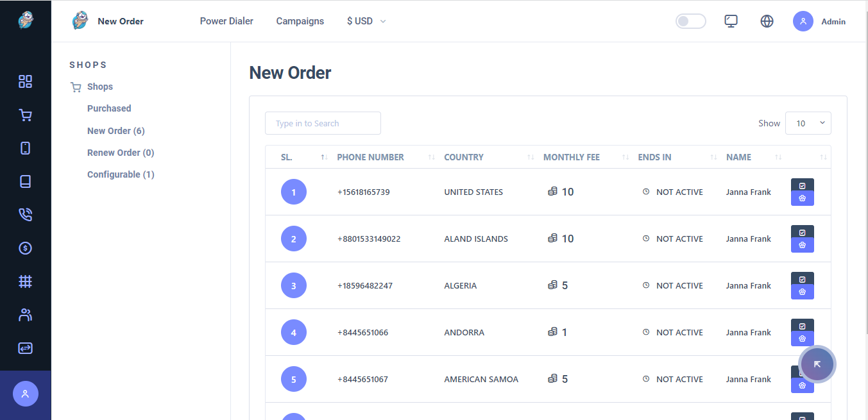This screenshot has width=868, height=420.
Task: Expand the Show entries dropdown
Action: click(x=808, y=123)
